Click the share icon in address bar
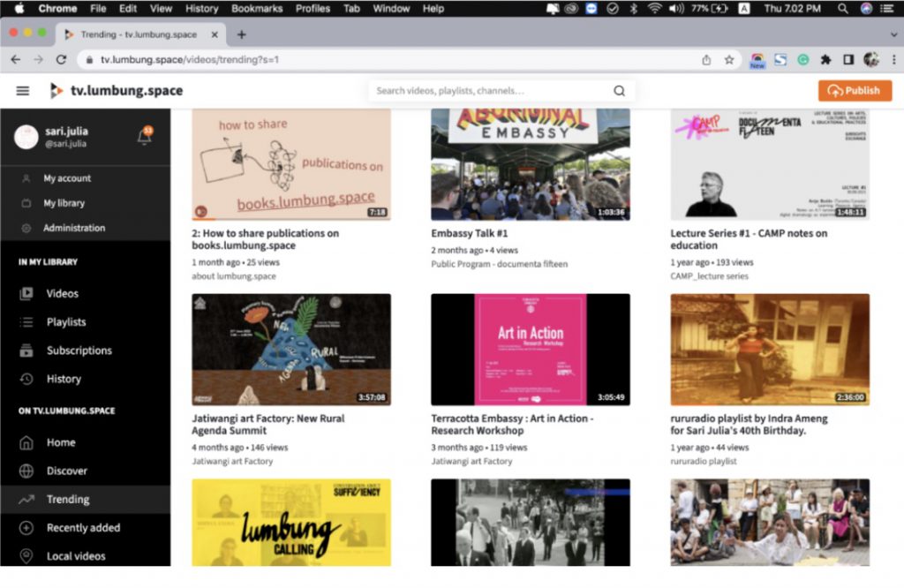 point(706,59)
